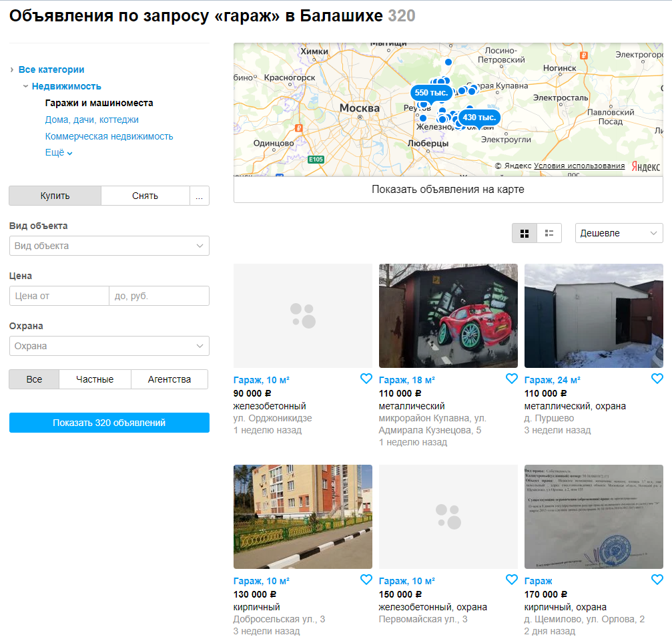Click the Цена от input field
Viewport: 672px width, 643px height.
[59, 296]
